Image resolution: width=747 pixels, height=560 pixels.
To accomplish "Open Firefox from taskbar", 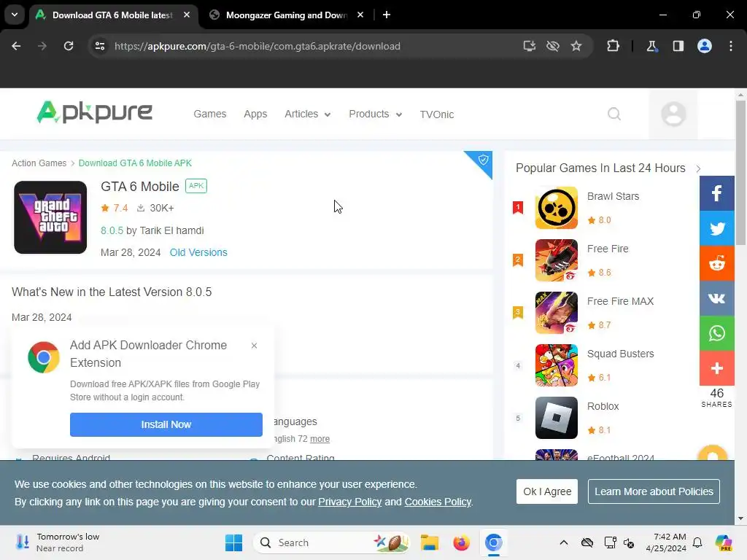I will tap(461, 542).
